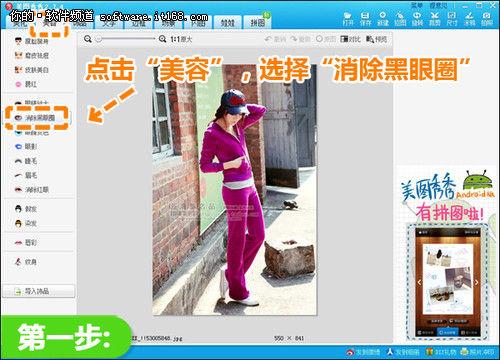500x360 pixels.
Task: Click the 重做 (redo) button
Action: pyautogui.click(x=301, y=39)
